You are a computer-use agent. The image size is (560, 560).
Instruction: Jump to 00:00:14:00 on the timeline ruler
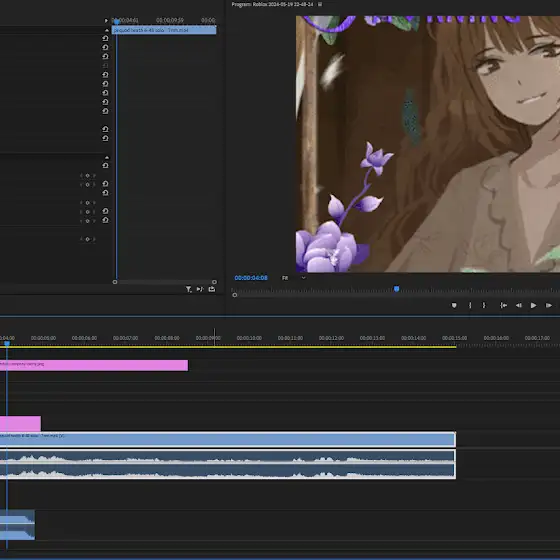[413, 338]
